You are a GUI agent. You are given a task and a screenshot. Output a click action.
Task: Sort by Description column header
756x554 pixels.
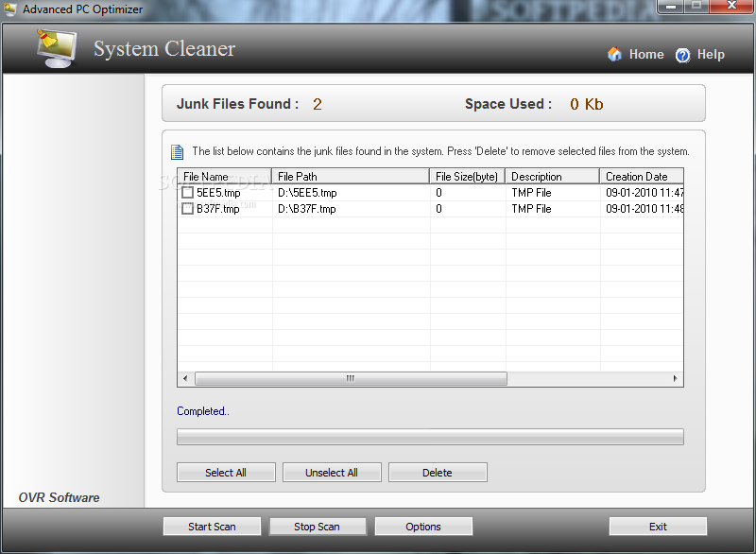click(x=553, y=177)
